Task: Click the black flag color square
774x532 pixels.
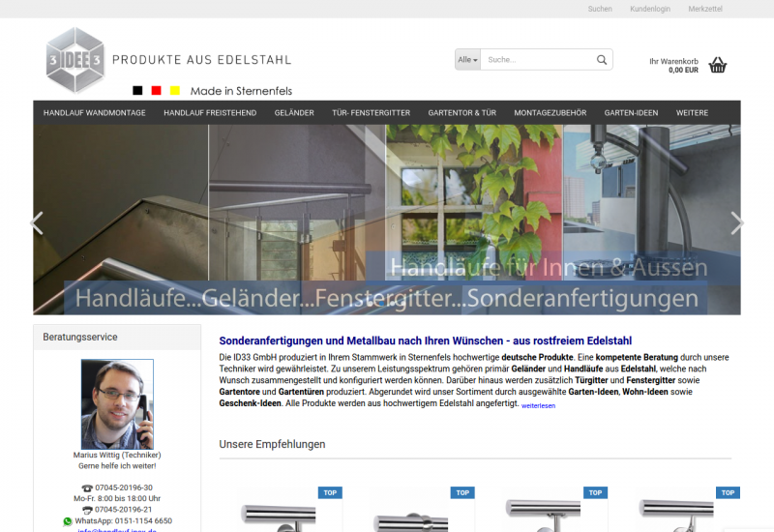Action: (137, 91)
